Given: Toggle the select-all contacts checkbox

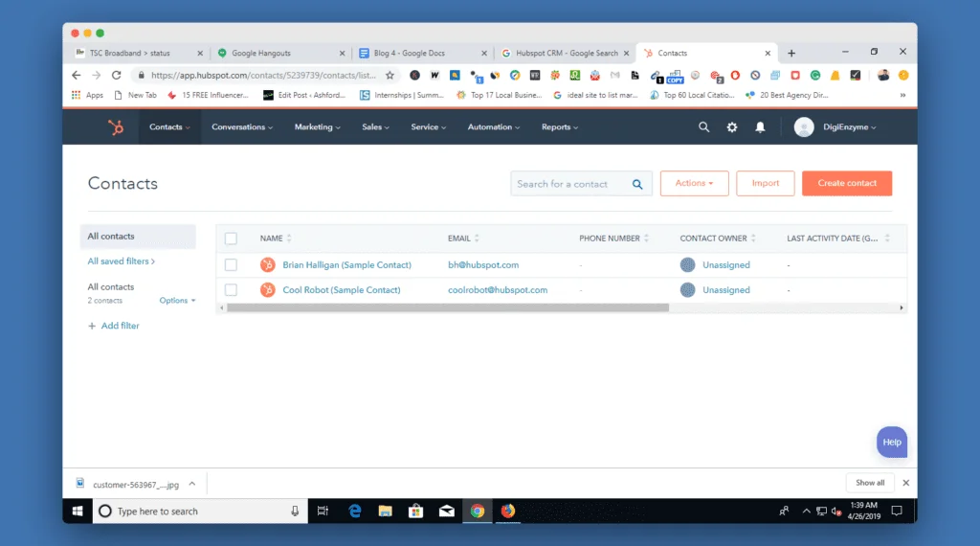Looking at the screenshot, I should [231, 239].
